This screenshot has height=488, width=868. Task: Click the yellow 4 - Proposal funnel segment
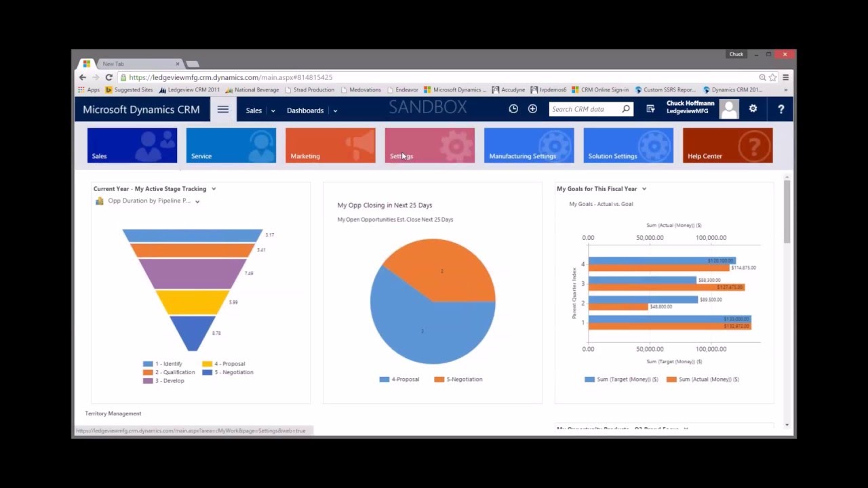coord(193,302)
